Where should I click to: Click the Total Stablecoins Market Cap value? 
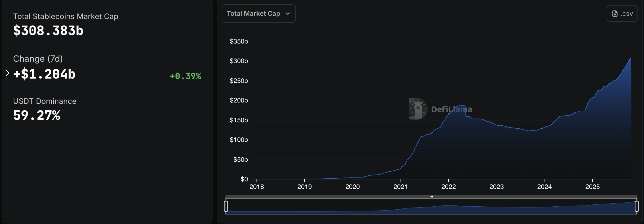click(x=48, y=30)
